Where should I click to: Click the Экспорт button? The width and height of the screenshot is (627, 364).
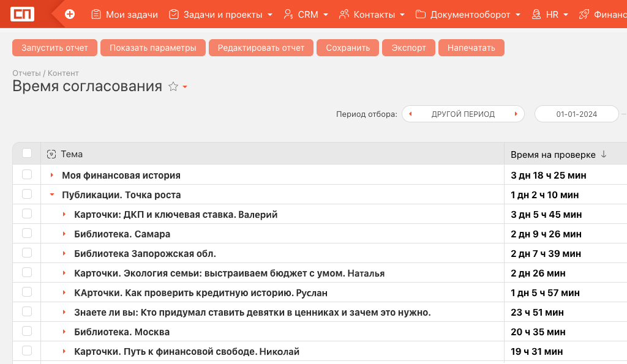(x=408, y=48)
